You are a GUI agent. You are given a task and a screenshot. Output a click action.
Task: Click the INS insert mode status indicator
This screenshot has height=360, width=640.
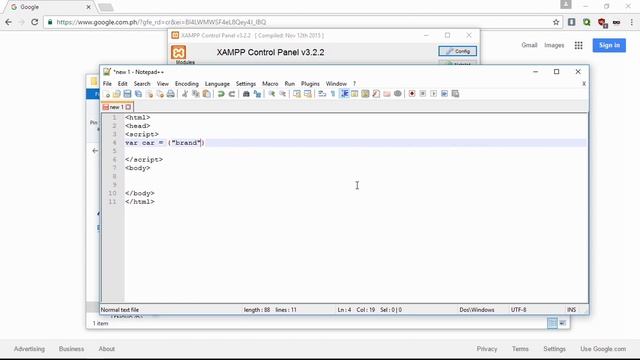[x=571, y=310]
